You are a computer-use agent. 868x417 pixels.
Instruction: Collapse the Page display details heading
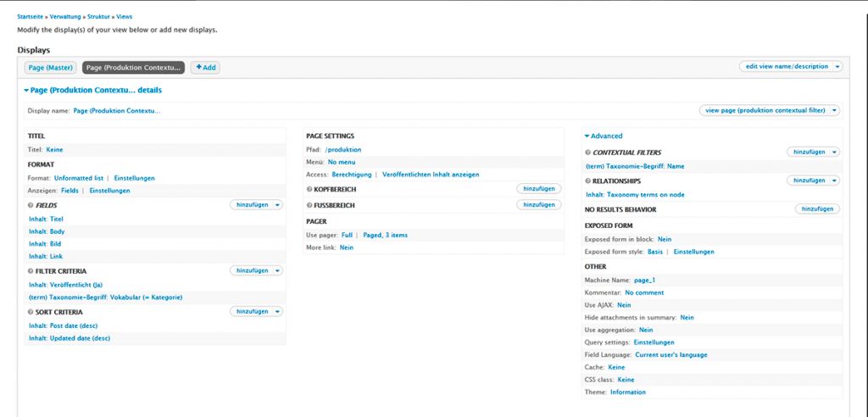click(x=92, y=90)
